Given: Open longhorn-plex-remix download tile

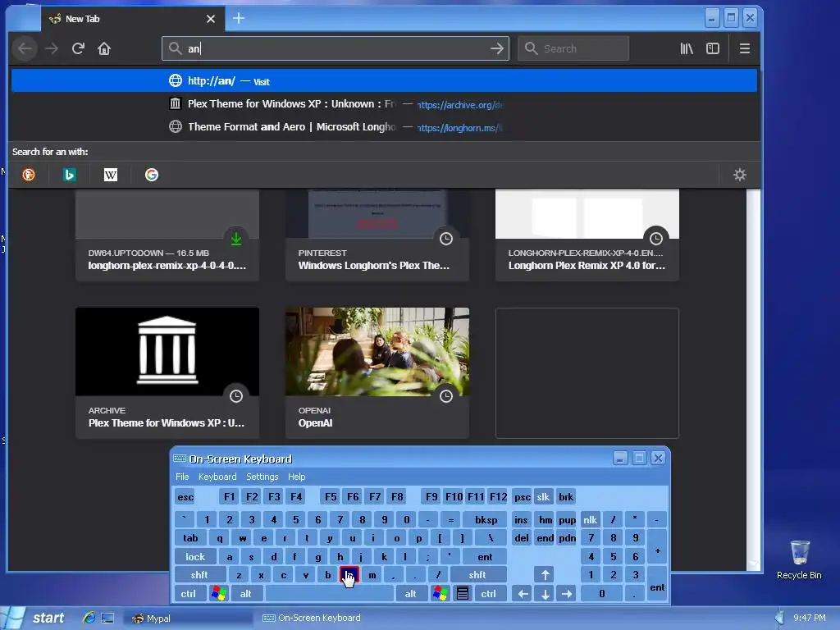Looking at the screenshot, I should point(167,235).
